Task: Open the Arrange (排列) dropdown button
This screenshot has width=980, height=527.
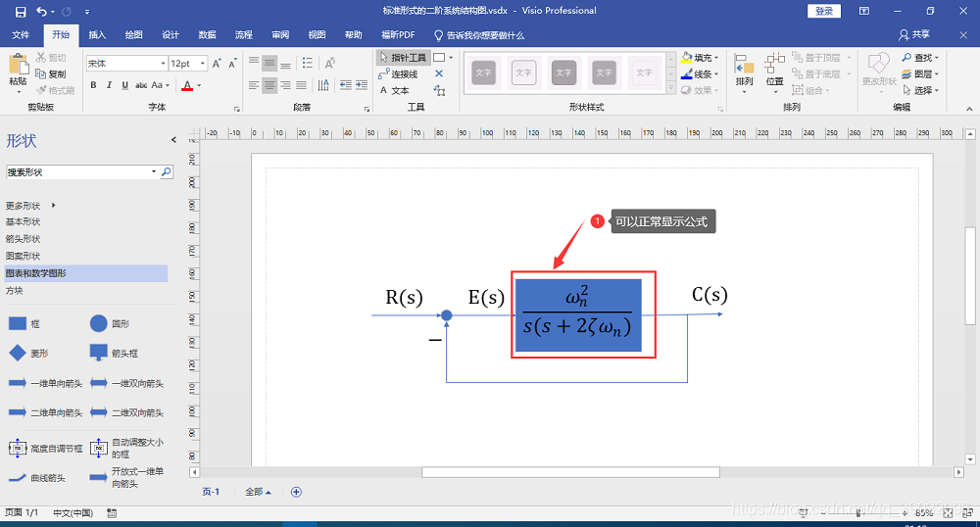Action: (744, 73)
